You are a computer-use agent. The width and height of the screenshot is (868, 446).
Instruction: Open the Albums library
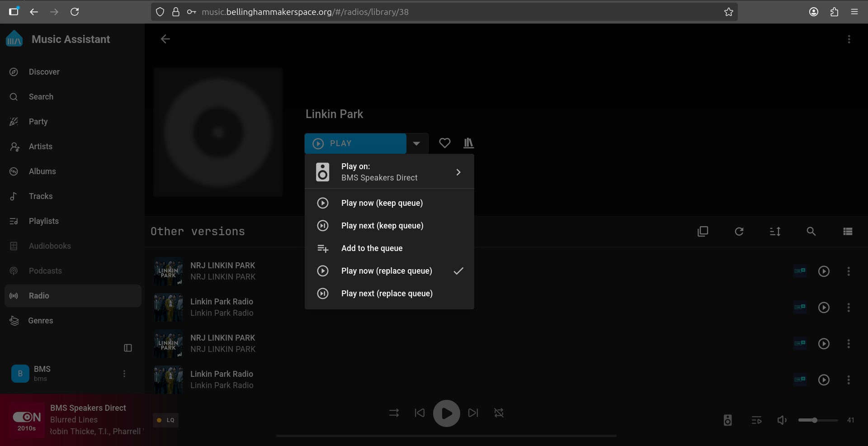click(73, 171)
